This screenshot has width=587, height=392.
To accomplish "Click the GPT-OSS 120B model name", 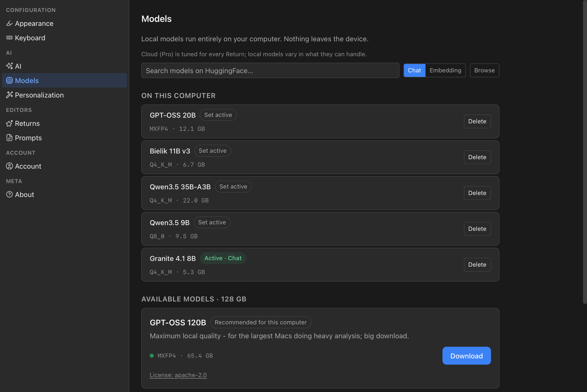I will click(178, 323).
